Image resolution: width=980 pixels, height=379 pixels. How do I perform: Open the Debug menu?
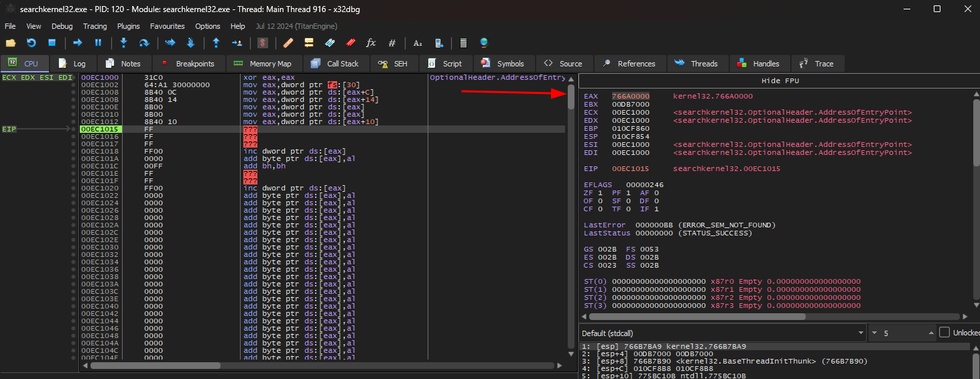pos(62,26)
